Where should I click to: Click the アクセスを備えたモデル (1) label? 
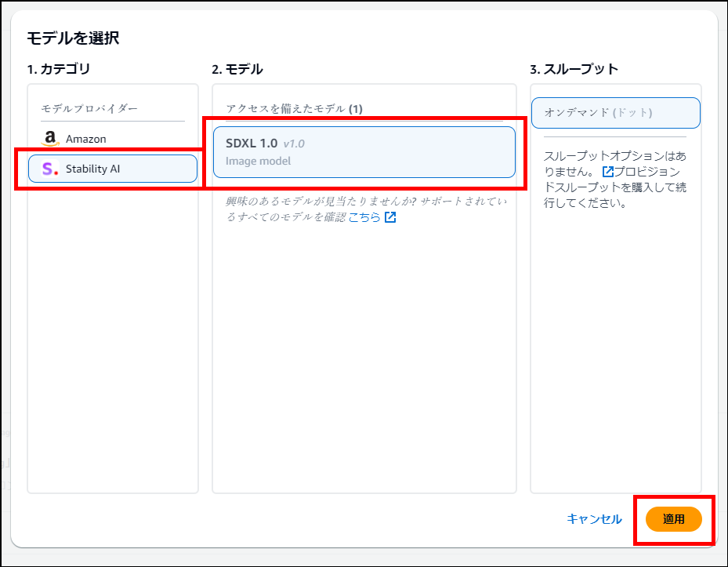point(295,109)
